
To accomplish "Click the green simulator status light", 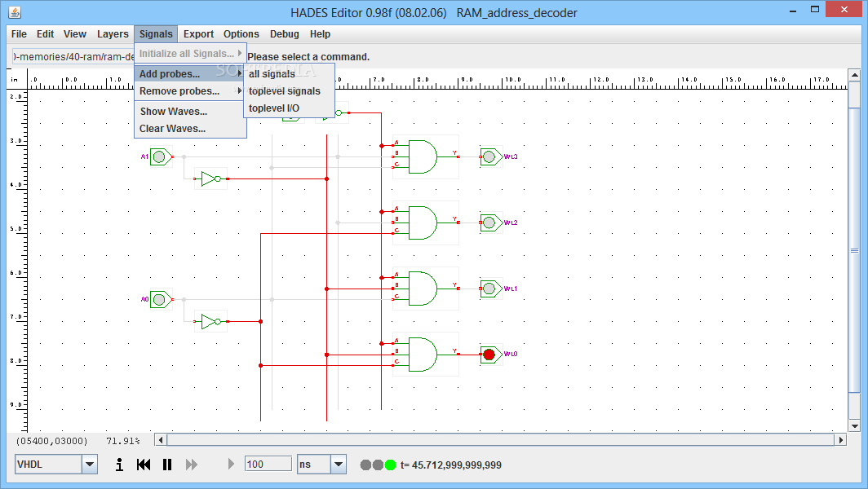I will coord(390,465).
